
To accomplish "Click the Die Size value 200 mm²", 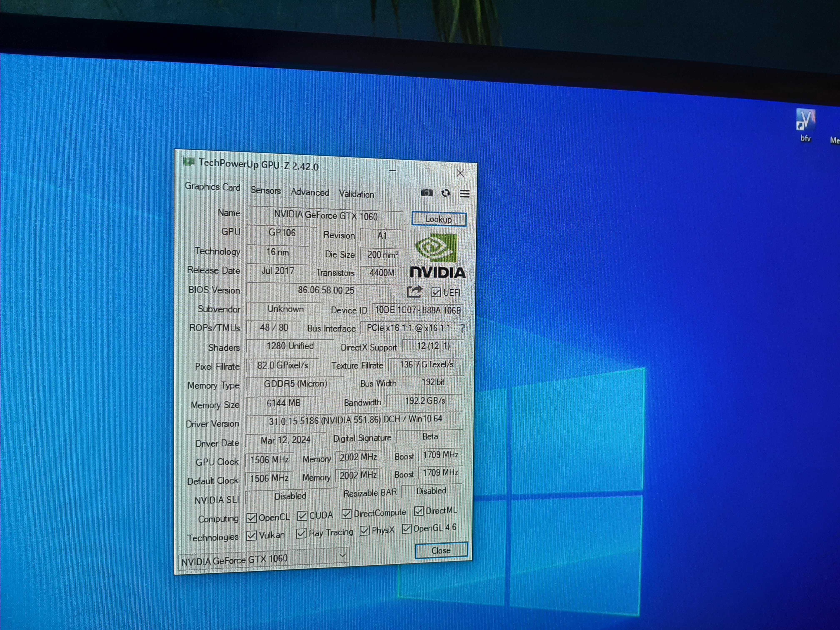I will 382,254.
